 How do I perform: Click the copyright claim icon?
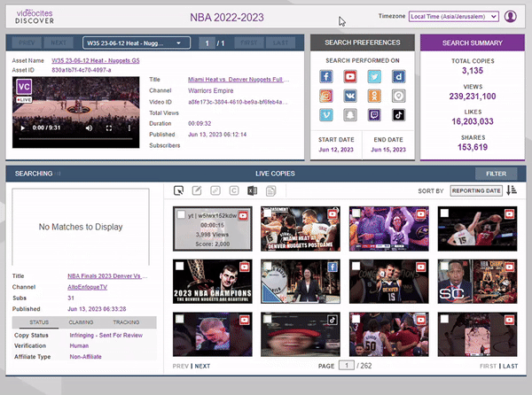234,190
